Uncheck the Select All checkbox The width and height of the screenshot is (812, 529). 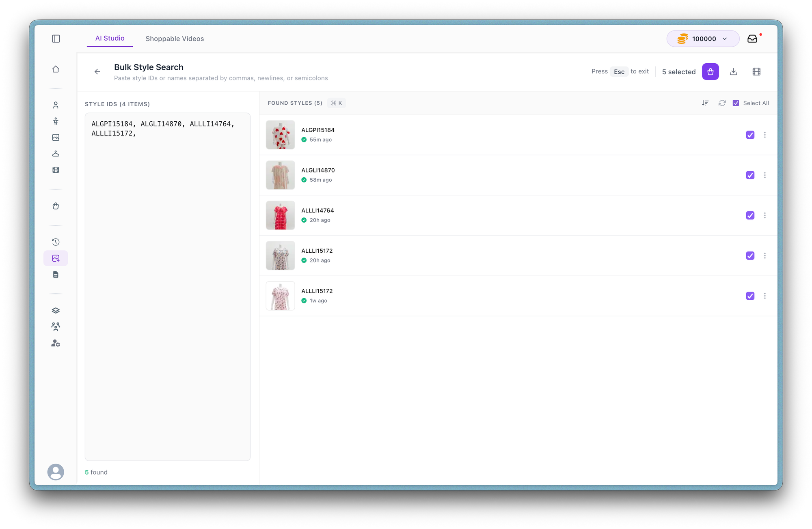pyautogui.click(x=736, y=103)
